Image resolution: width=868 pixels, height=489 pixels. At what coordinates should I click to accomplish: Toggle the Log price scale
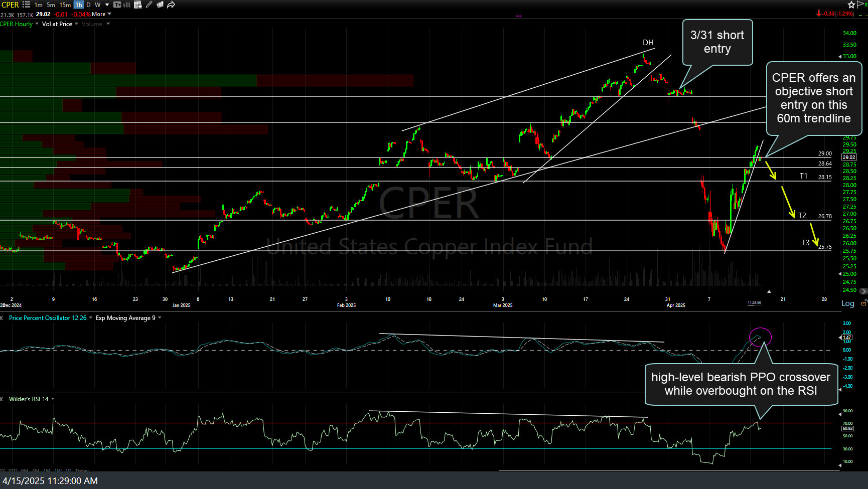click(847, 303)
